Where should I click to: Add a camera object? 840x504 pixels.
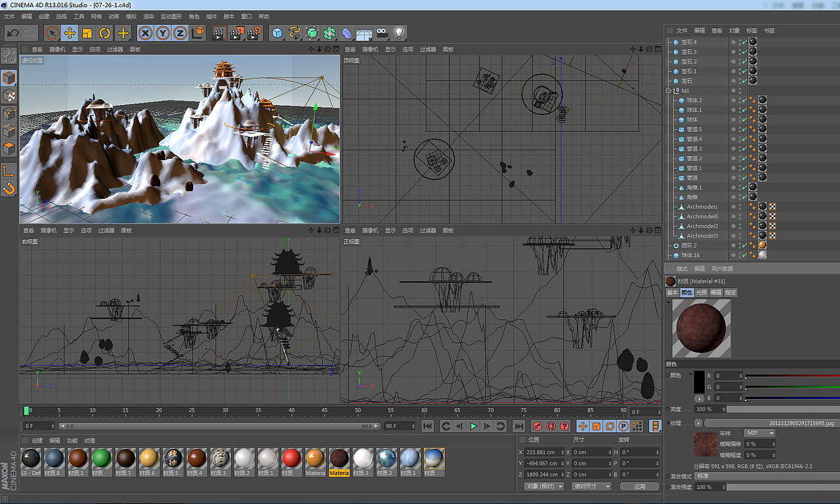381,33
